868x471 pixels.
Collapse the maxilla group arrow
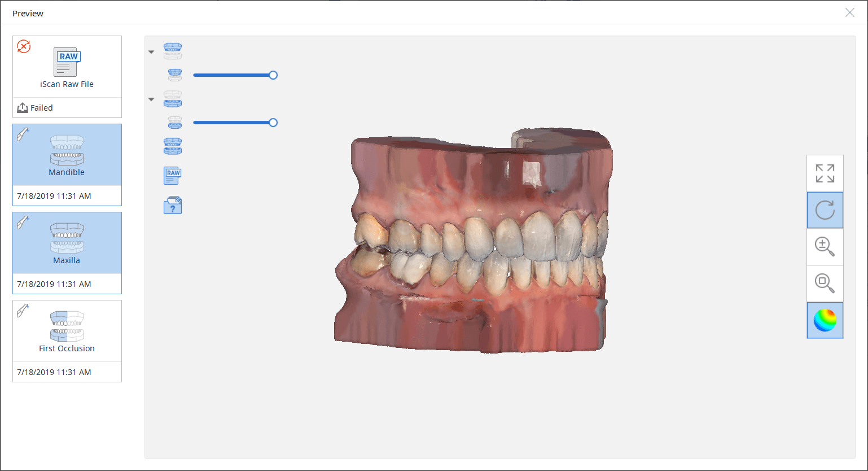151,52
